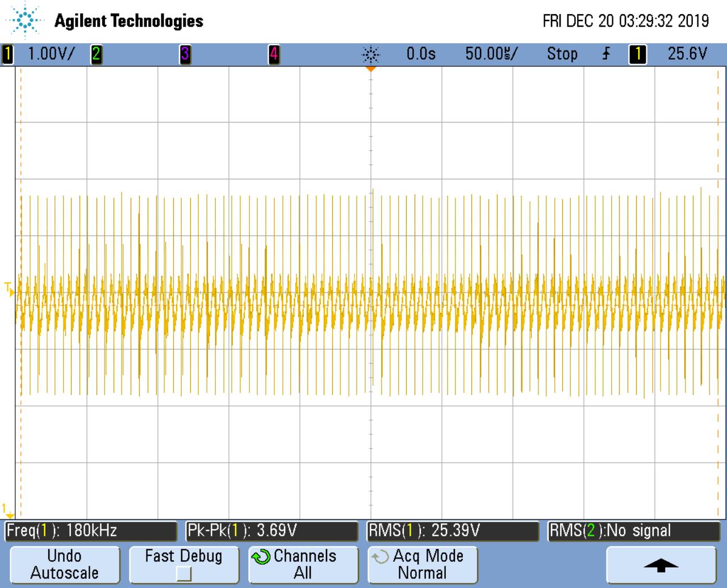Click the Undo Autoscale softkey
Viewport: 727px width, 588px height.
(65, 564)
